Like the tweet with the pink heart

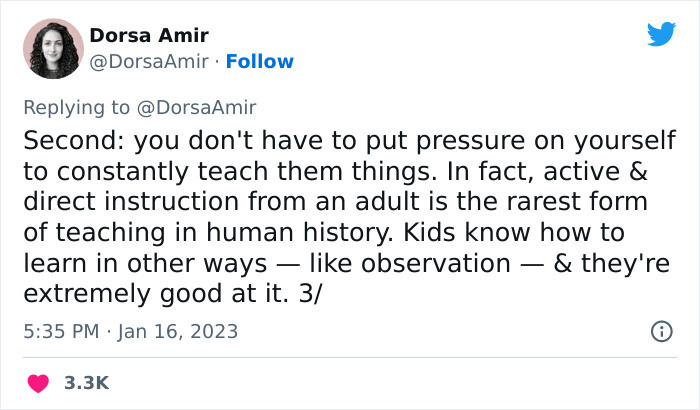[38, 383]
